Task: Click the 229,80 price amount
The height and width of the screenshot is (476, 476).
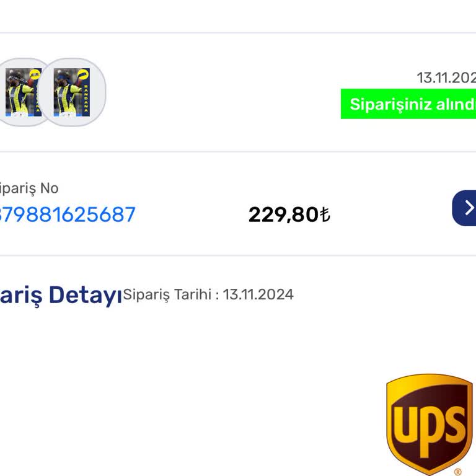Action: pos(283,215)
